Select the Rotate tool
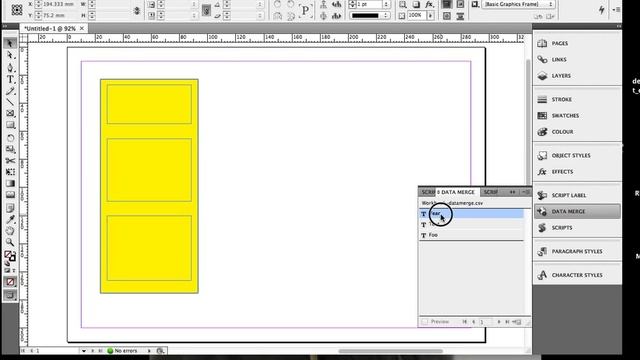This screenshot has width=640, height=360. point(10,138)
